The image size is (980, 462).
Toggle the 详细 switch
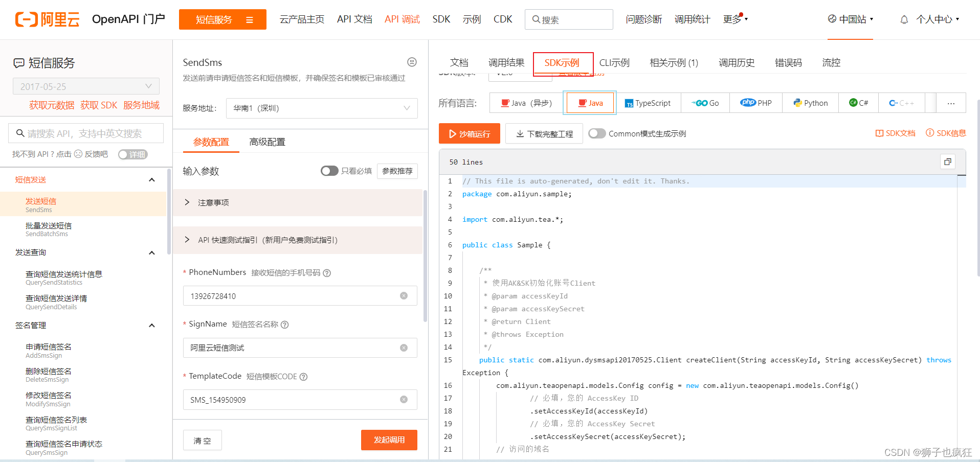click(133, 154)
